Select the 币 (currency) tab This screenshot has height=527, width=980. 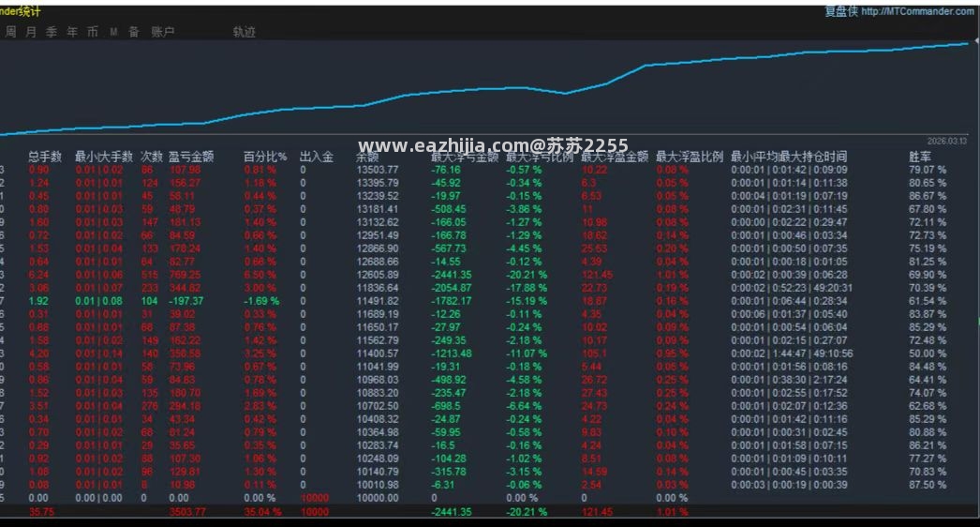93,32
